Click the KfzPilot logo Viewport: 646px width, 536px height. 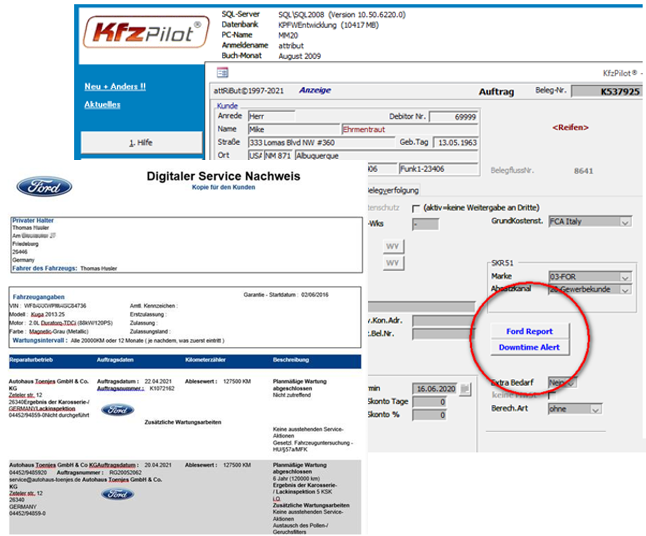click(146, 31)
